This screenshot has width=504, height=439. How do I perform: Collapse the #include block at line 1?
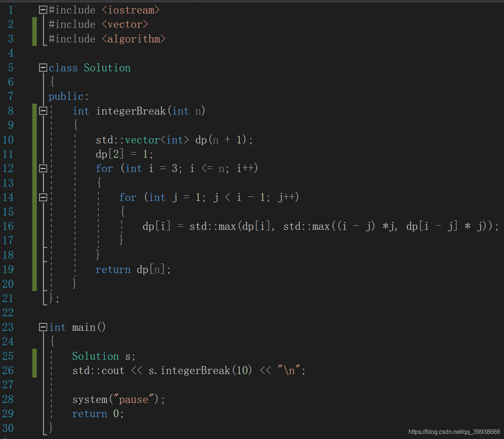coord(43,10)
